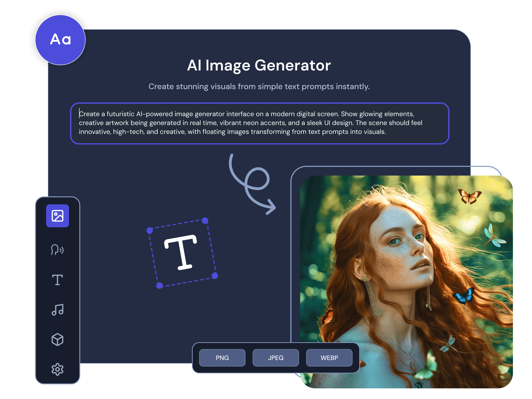532x399 pixels.
Task: Click the 'Create stunning visuals' subtitle text
Action: pos(259,87)
